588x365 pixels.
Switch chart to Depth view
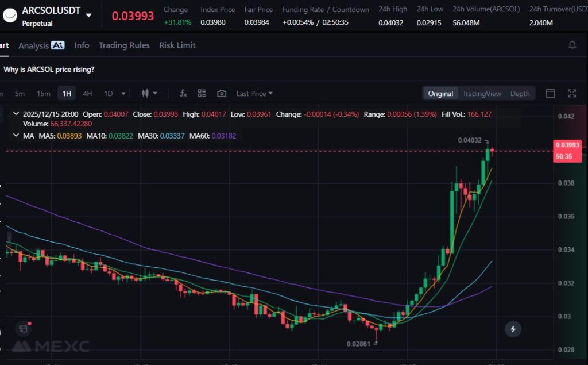click(520, 94)
